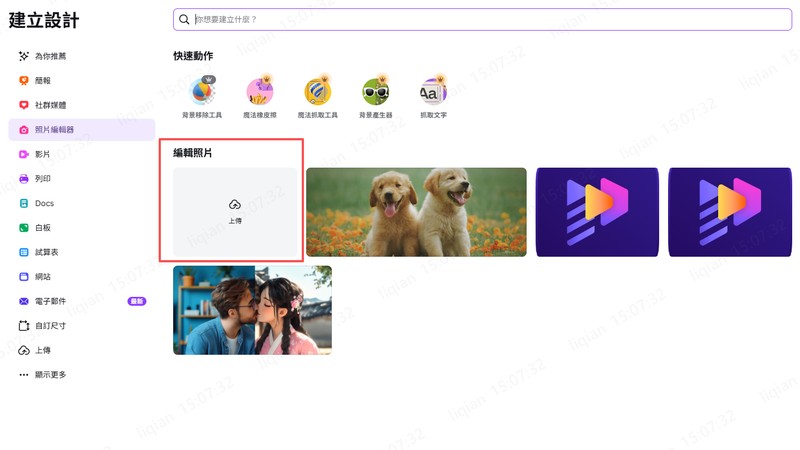Open the 魔法橡皮擦 tool
This screenshot has height=450, width=800.
260,97
